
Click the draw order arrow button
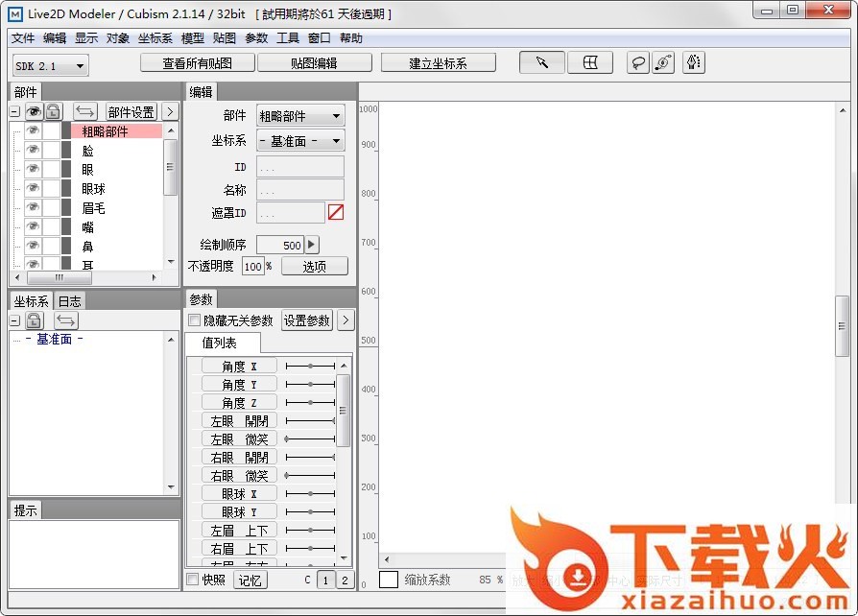312,245
